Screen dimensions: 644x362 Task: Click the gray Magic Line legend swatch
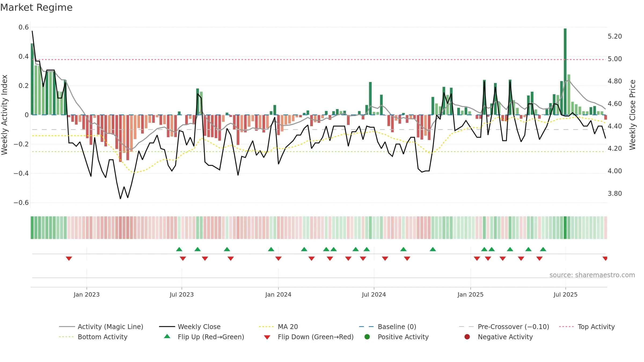tap(67, 327)
